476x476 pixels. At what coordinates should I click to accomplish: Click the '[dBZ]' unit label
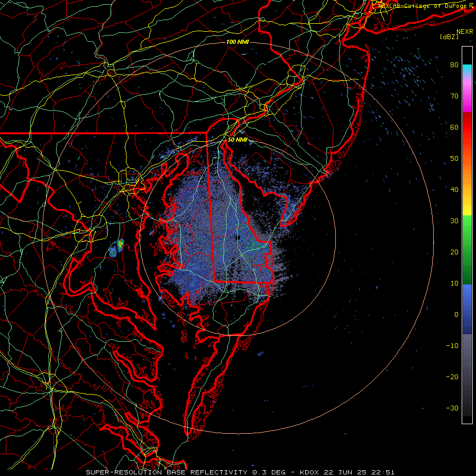[x=449, y=36]
